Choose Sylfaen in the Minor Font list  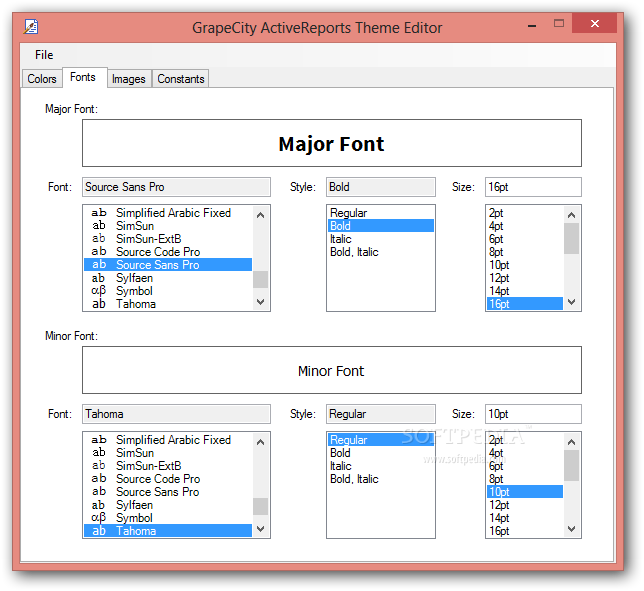pos(168,505)
